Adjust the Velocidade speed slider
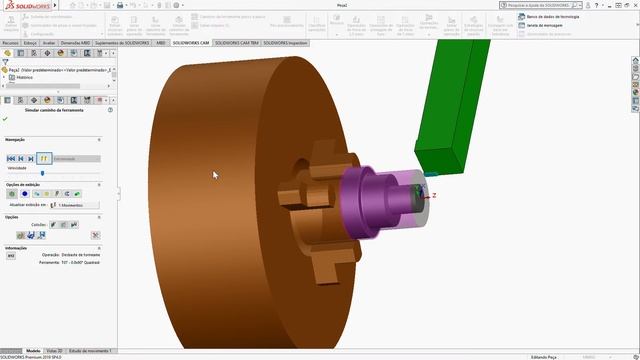 point(42,173)
